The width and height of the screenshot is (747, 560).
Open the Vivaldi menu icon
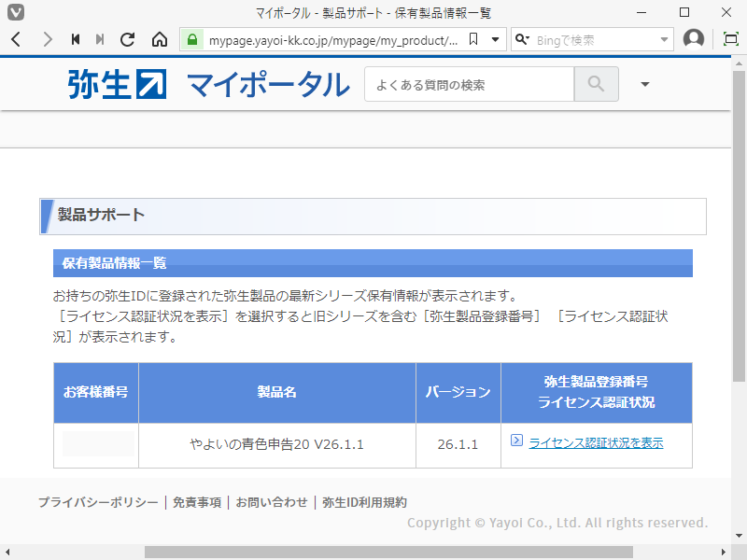[x=16, y=12]
